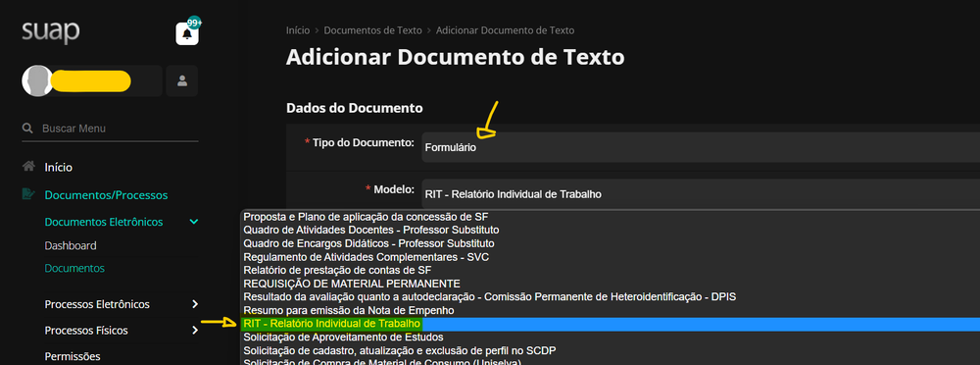Select Solicitação de cadastro SCDP perfil option

coord(610,350)
